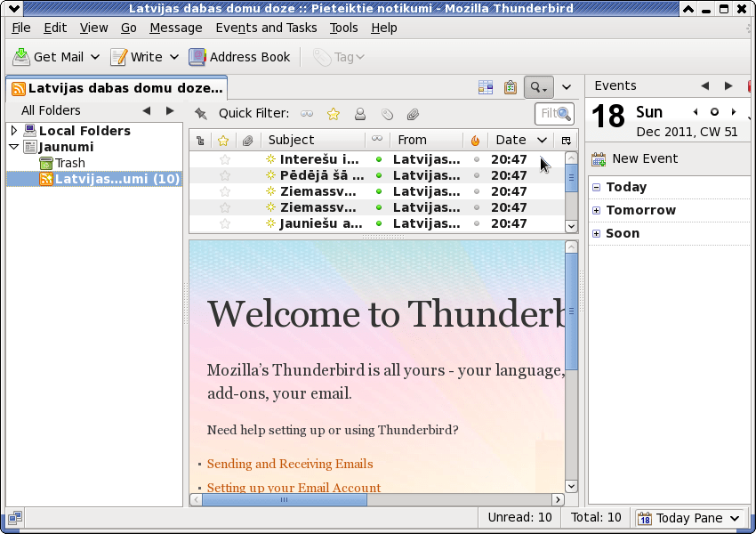Open Sending and Receiving Emails link
Viewport: 756px width, 534px height.
(x=290, y=464)
